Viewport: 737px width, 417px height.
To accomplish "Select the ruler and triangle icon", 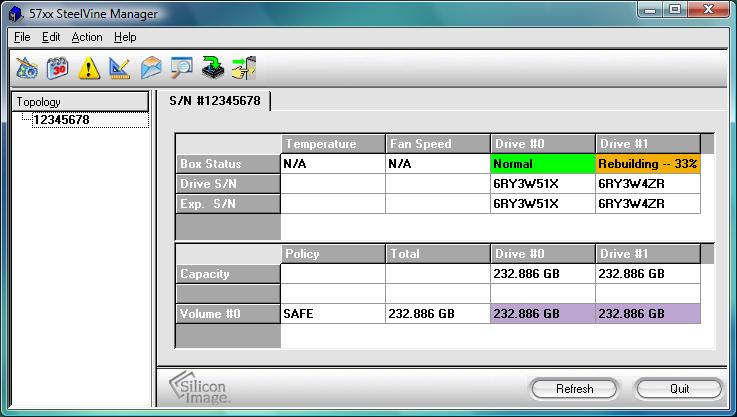I will pyautogui.click(x=119, y=68).
